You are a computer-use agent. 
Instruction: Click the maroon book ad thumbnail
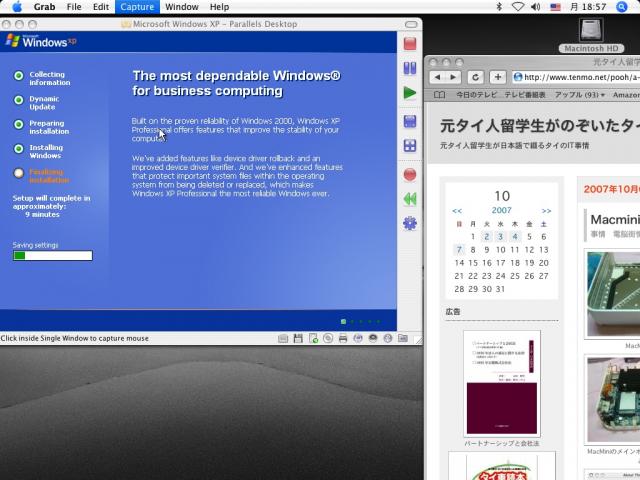point(502,384)
